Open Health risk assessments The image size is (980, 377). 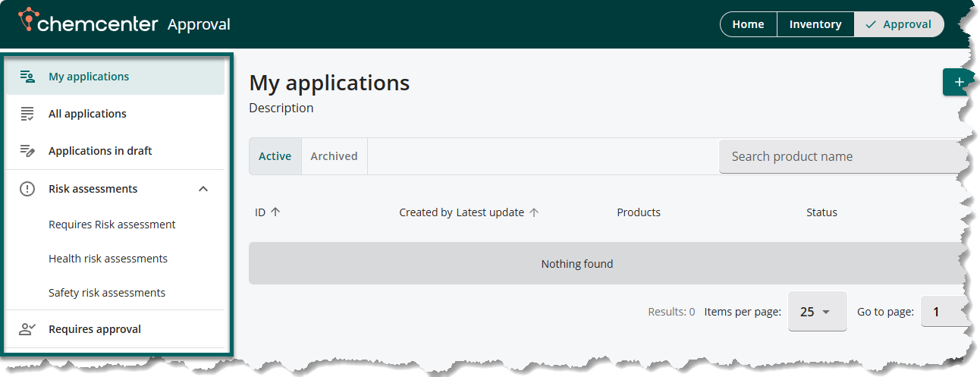[x=108, y=259]
